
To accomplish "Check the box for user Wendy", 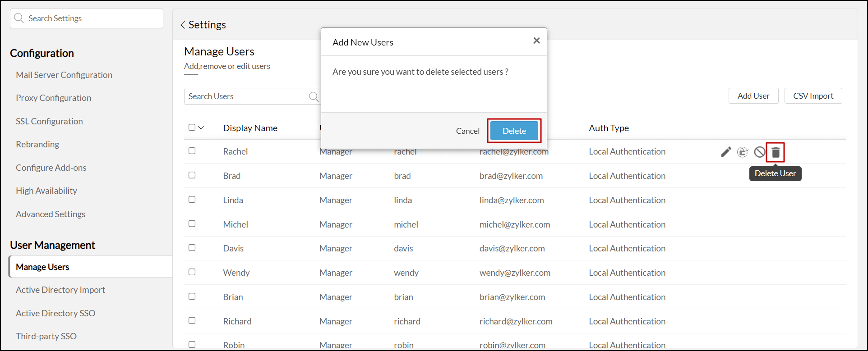I will [x=192, y=272].
